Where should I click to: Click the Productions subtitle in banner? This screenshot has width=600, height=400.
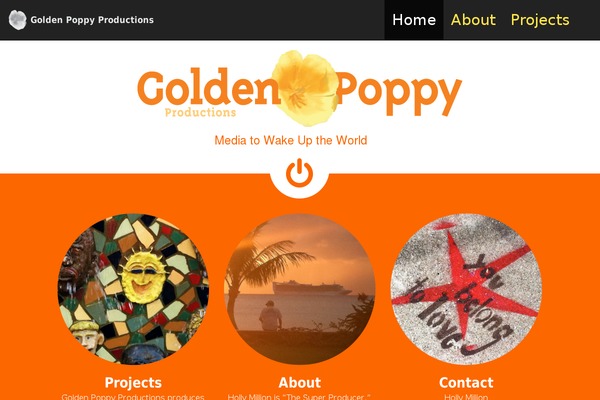[x=200, y=113]
